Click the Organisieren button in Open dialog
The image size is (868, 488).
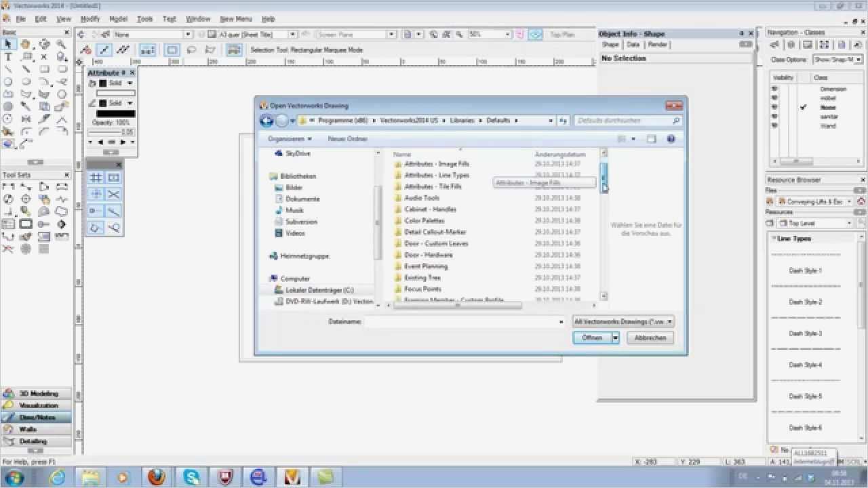[290, 139]
